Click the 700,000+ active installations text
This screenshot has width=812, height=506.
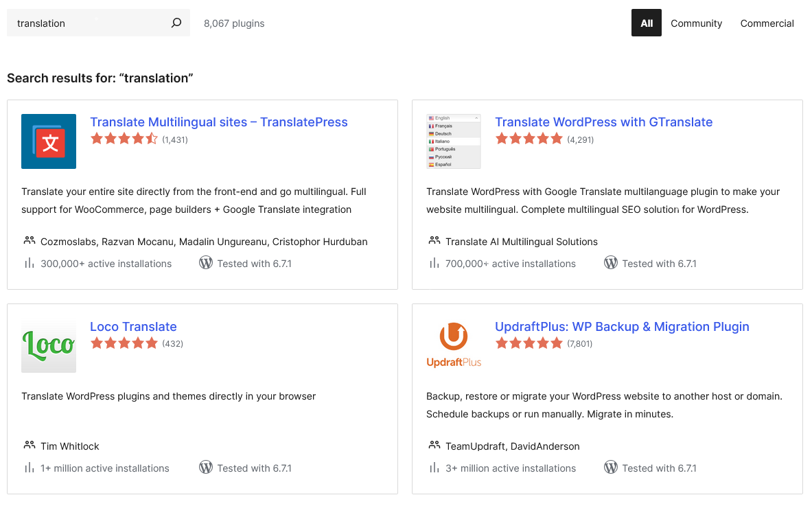(x=511, y=264)
